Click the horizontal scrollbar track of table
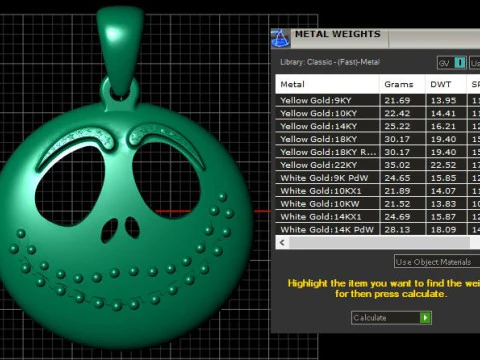 (x=380, y=242)
